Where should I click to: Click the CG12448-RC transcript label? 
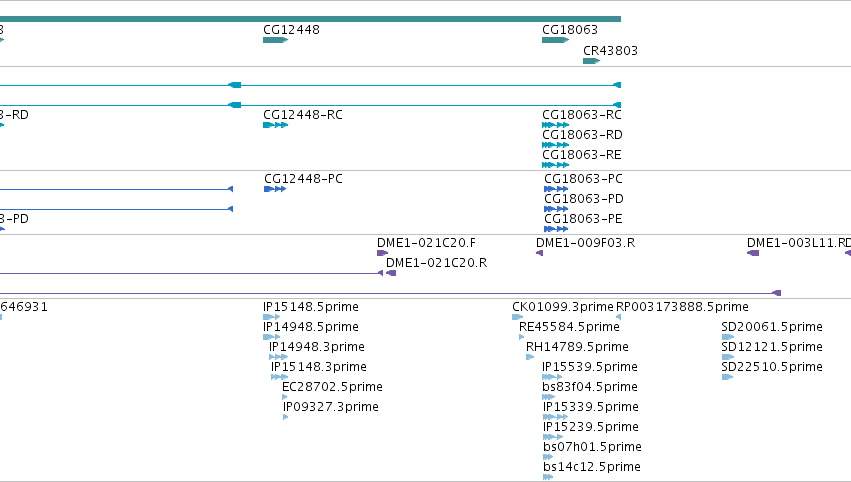point(303,115)
